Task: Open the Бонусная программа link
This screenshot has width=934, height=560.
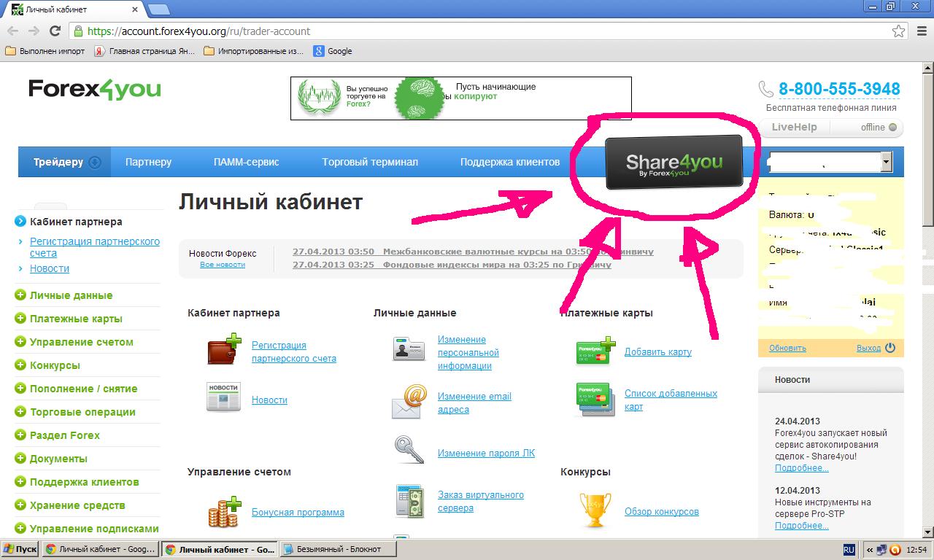Action: 298,513
